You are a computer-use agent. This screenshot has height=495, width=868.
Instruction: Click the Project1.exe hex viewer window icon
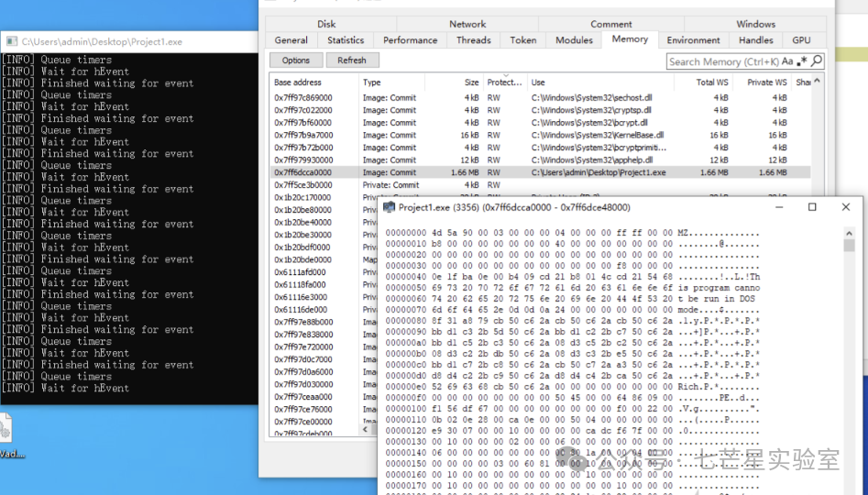(x=390, y=207)
